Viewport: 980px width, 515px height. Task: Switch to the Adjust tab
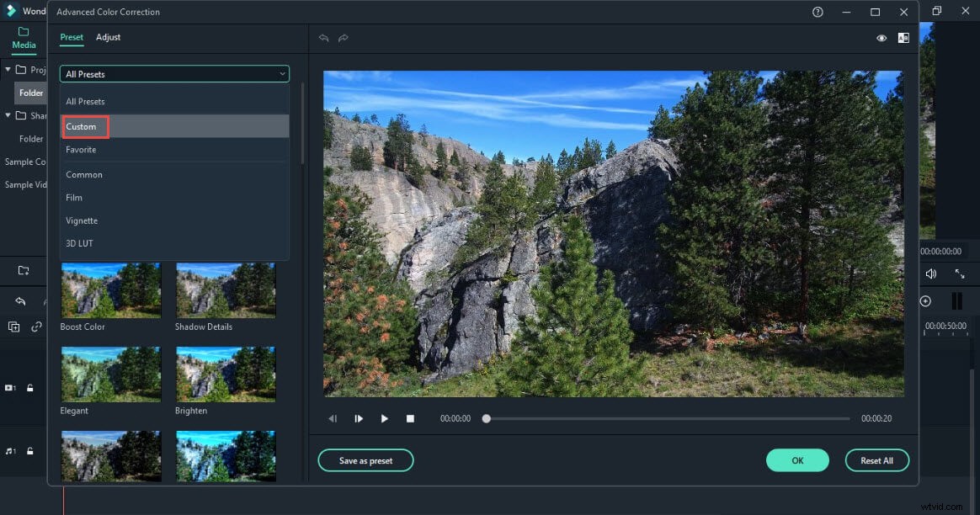108,37
